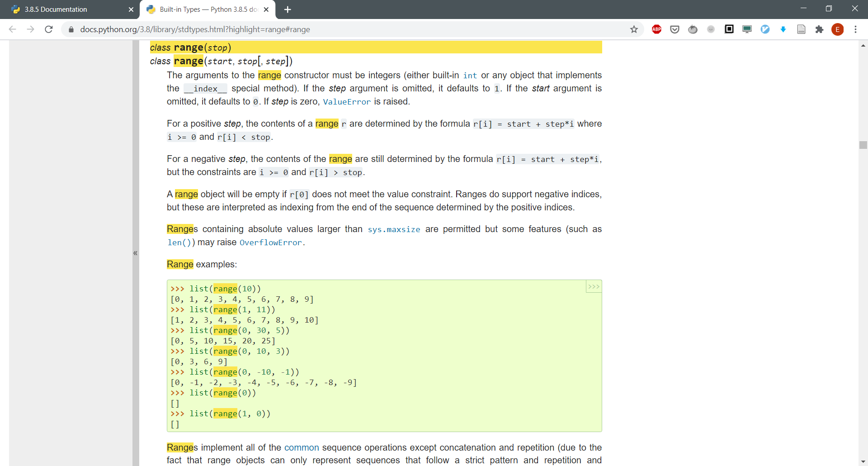Click the scrollbar down arrow
Screen dimensions: 868x466
(863, 461)
